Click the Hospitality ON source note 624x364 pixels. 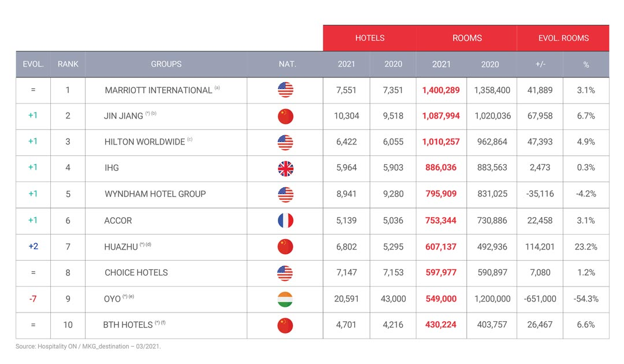coord(88,347)
